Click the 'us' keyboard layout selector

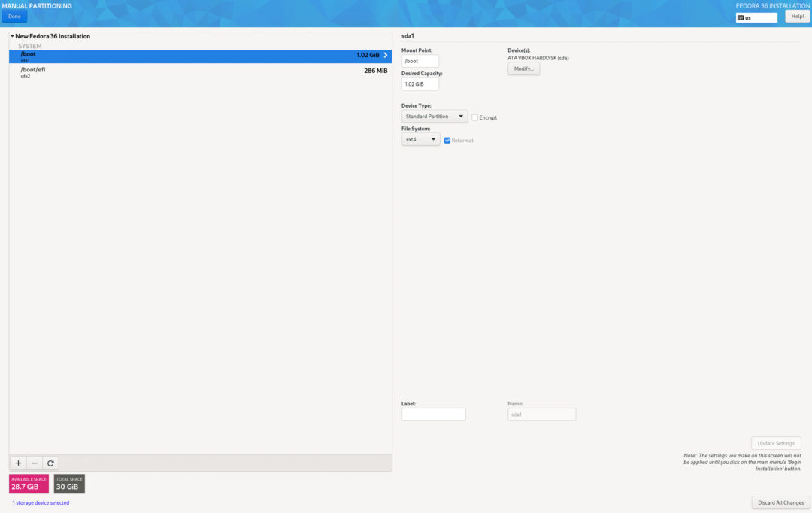[x=756, y=17]
